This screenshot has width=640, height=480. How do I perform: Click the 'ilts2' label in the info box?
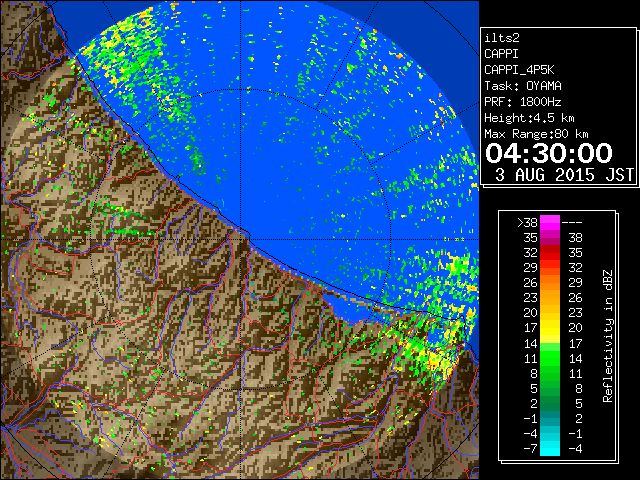coord(502,38)
